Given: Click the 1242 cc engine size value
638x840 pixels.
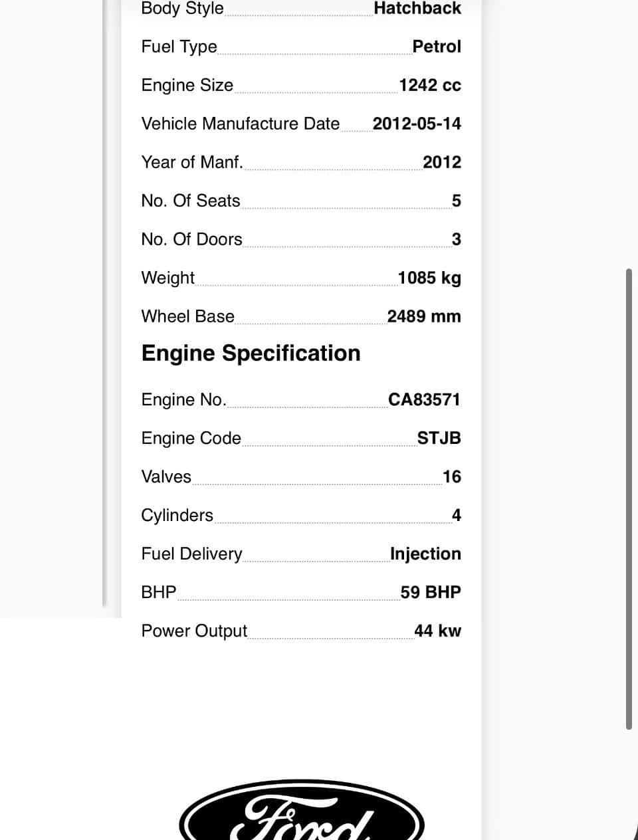Looking at the screenshot, I should tap(430, 85).
